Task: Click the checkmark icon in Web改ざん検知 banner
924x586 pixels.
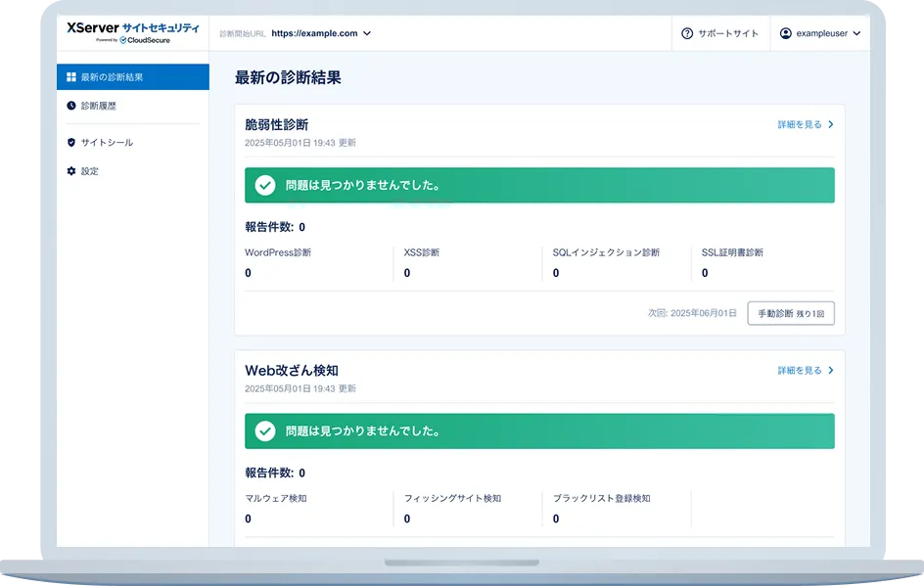Action: (x=265, y=430)
